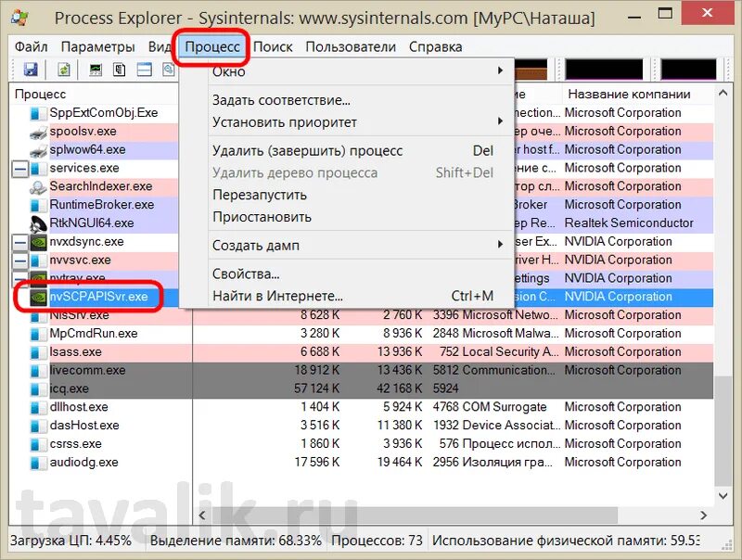Open the Поиск menu
The width and height of the screenshot is (742, 560).
pyautogui.click(x=273, y=47)
